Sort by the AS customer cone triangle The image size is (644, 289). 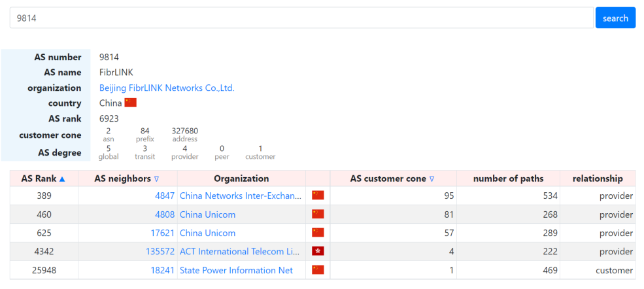tap(432, 179)
